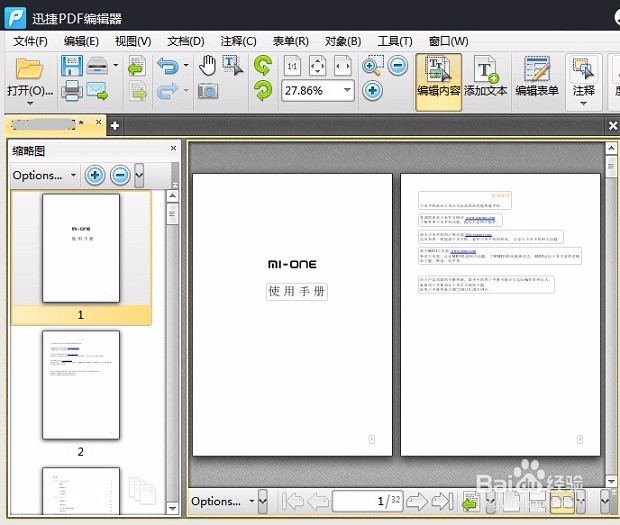Jump to last page arrow
Image resolution: width=620 pixels, height=525 pixels.
coord(442,501)
